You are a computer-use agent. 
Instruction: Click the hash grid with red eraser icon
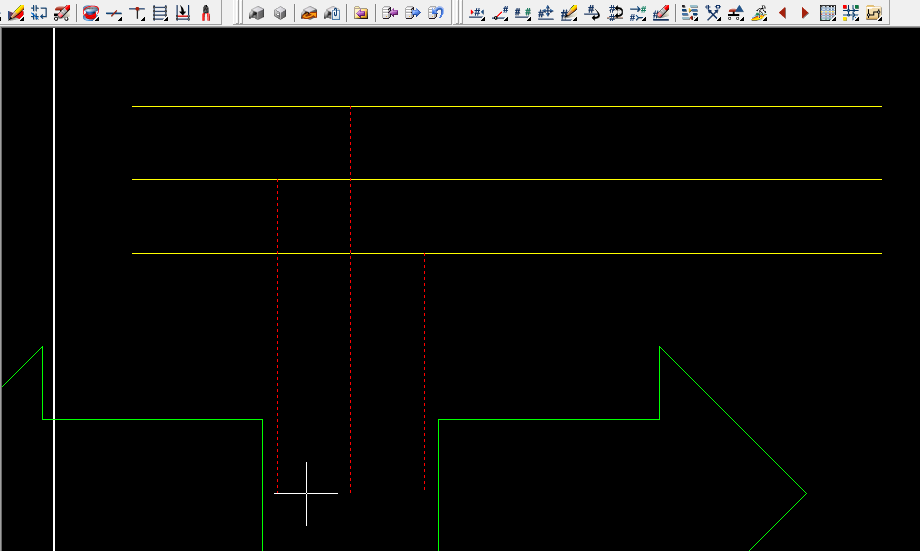[661, 13]
